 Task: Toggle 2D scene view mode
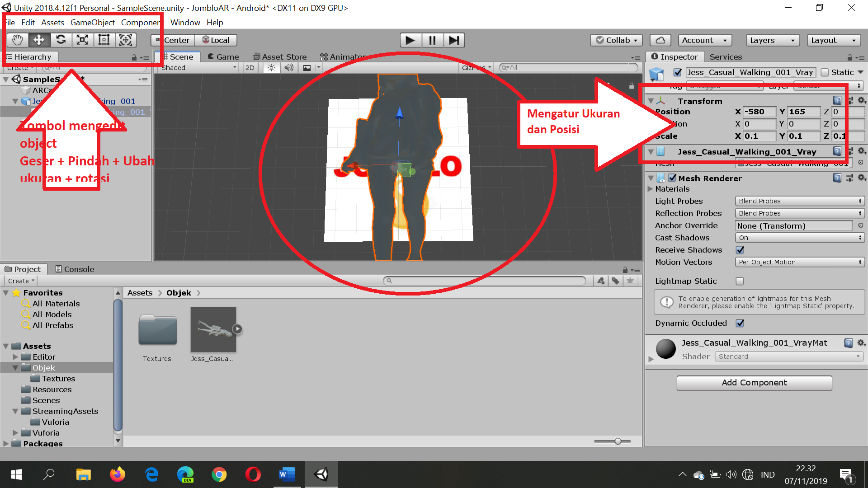click(x=250, y=68)
